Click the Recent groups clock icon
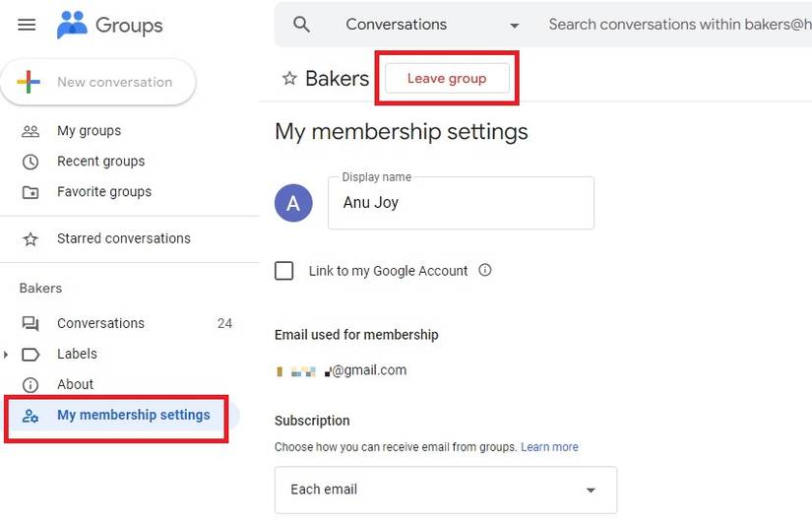 coord(31,162)
